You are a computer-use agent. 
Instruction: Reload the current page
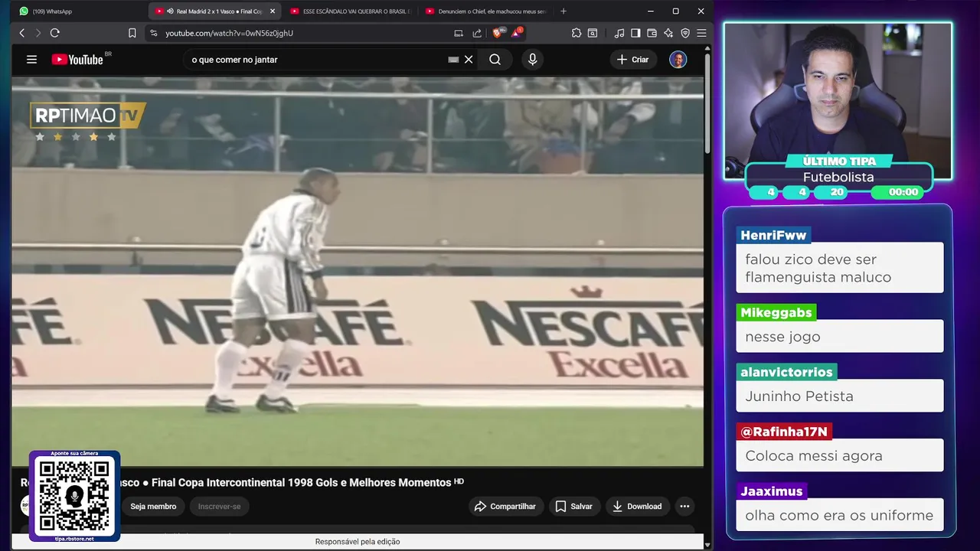click(54, 33)
